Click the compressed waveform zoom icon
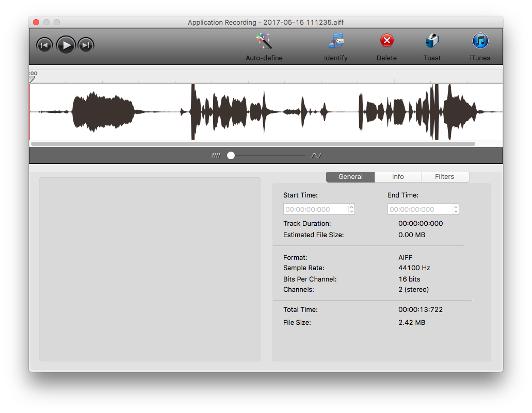This screenshot has height=413, width=532. coord(216,156)
